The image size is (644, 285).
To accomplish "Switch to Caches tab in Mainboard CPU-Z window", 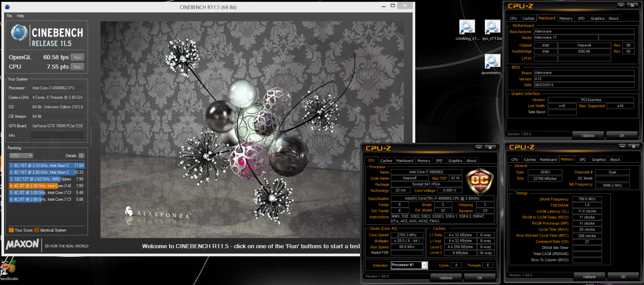I will point(528,18).
